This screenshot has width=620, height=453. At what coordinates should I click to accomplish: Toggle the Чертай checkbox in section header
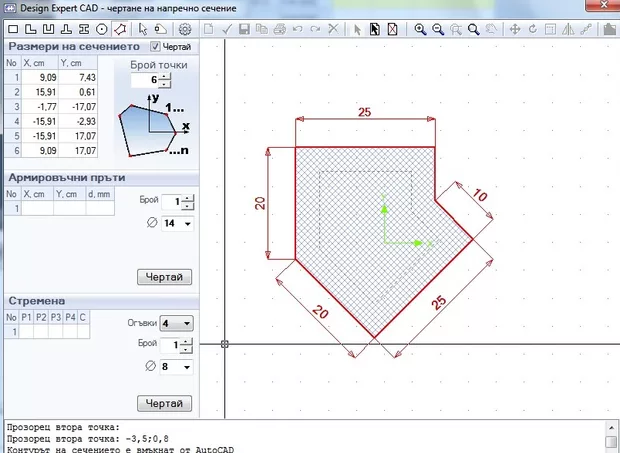(155, 47)
